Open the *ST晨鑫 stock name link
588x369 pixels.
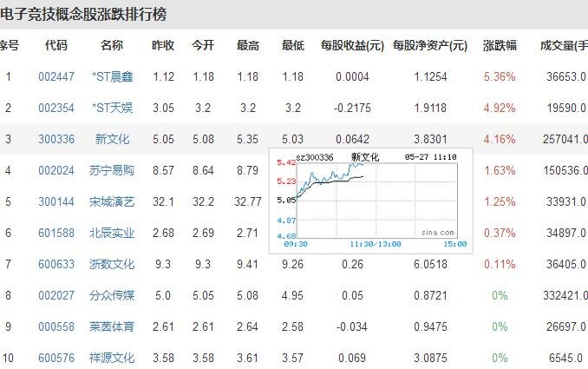pos(113,76)
